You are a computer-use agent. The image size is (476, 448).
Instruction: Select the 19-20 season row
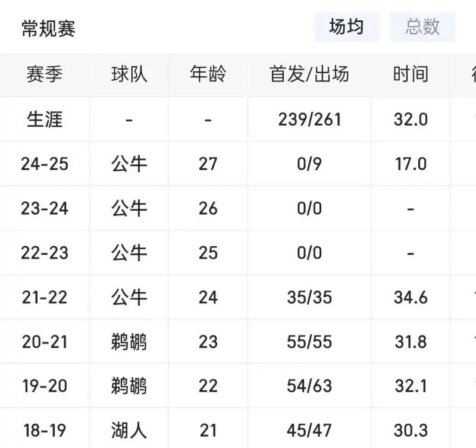point(45,386)
